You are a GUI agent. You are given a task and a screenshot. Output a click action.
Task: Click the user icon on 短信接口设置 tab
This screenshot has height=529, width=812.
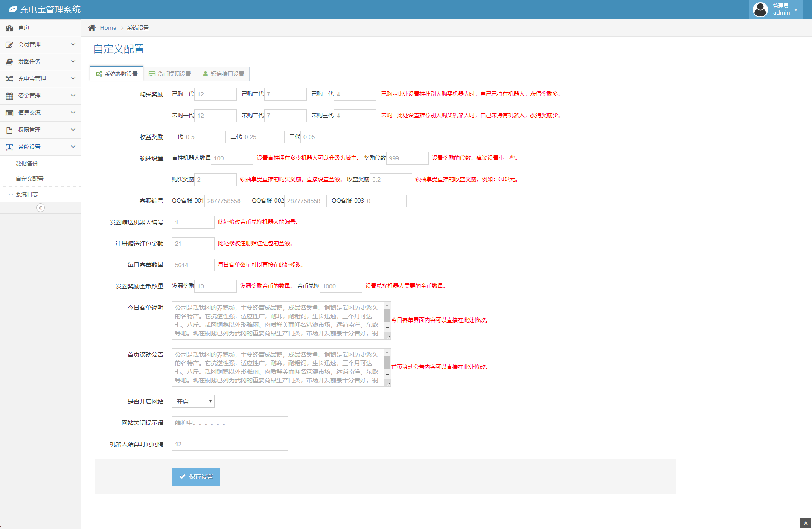(205, 74)
